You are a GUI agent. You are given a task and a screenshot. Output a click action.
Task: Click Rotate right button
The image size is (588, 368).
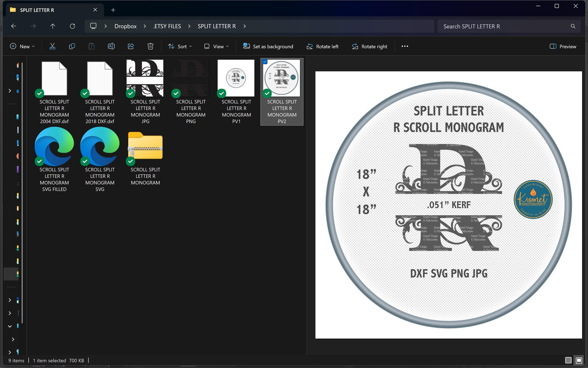(370, 46)
